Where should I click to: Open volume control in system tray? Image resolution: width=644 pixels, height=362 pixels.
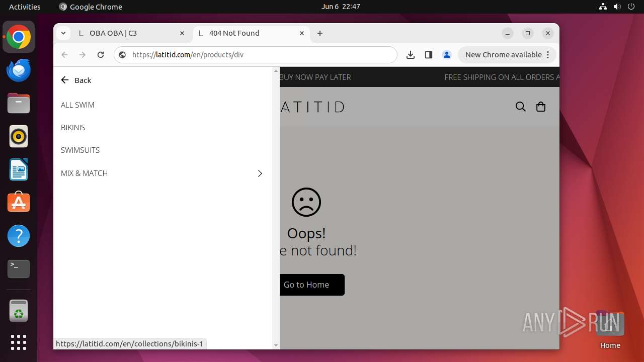click(617, 7)
